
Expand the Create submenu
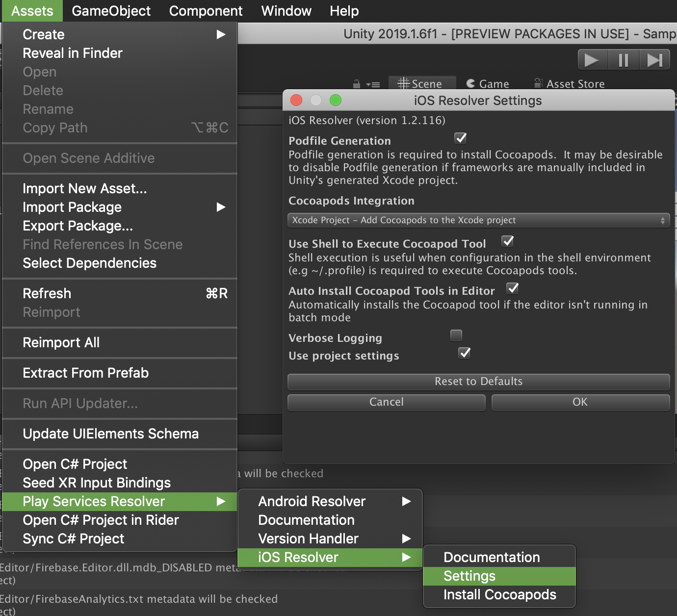(120, 34)
